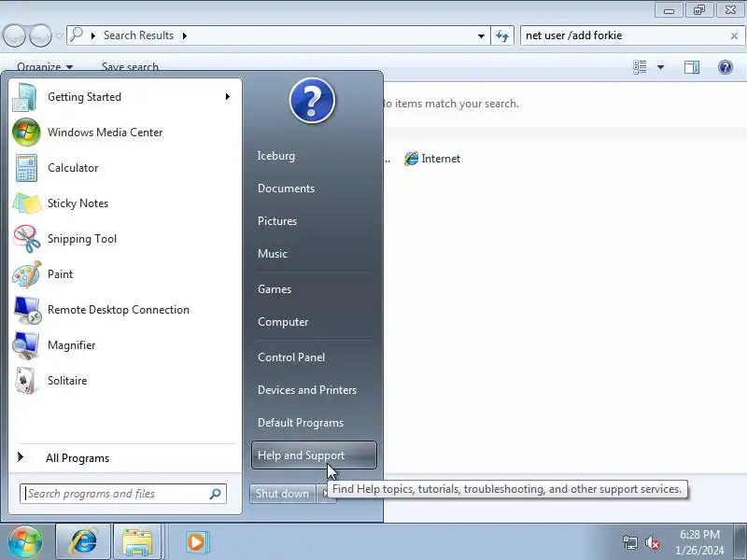The image size is (747, 560).
Task: Click the Explorer forward arrow button
Action: (x=40, y=35)
